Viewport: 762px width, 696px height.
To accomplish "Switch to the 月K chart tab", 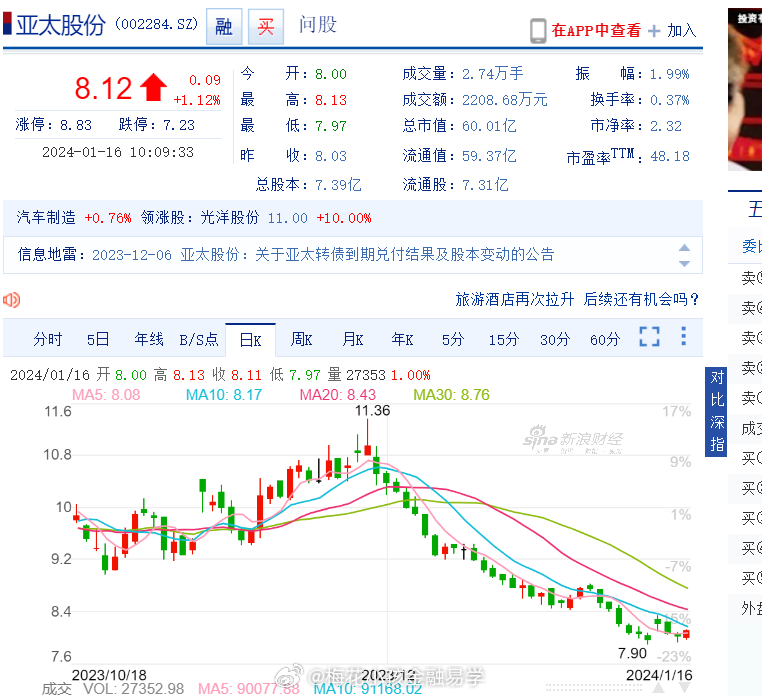I will pos(352,339).
